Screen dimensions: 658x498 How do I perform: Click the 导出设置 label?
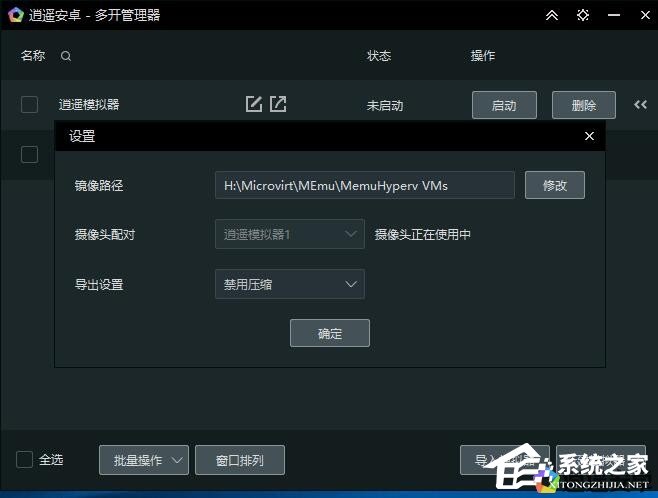99,284
